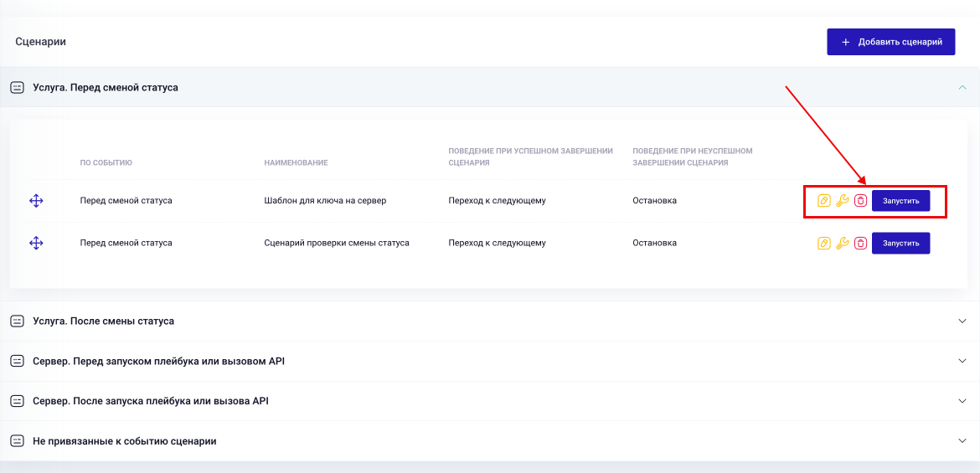Expand 'Сервер. Перед запуском плейбука или вызовом API' chevron
The image size is (980, 473).
(962, 361)
